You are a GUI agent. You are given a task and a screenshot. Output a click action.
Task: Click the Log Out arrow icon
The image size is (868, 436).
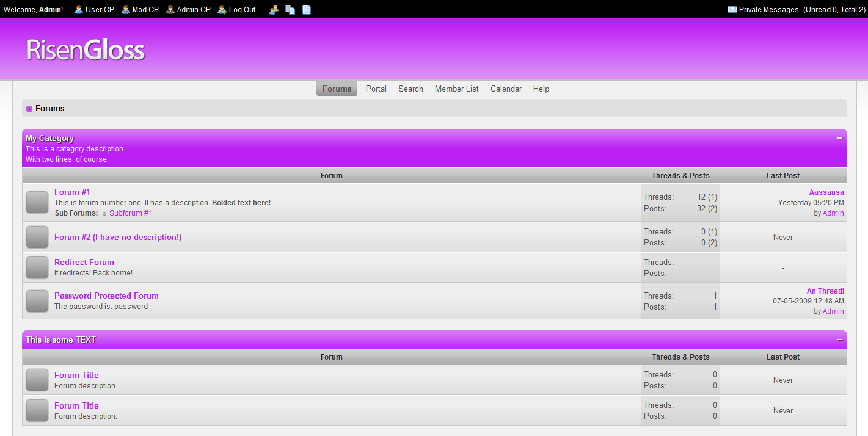tap(222, 10)
